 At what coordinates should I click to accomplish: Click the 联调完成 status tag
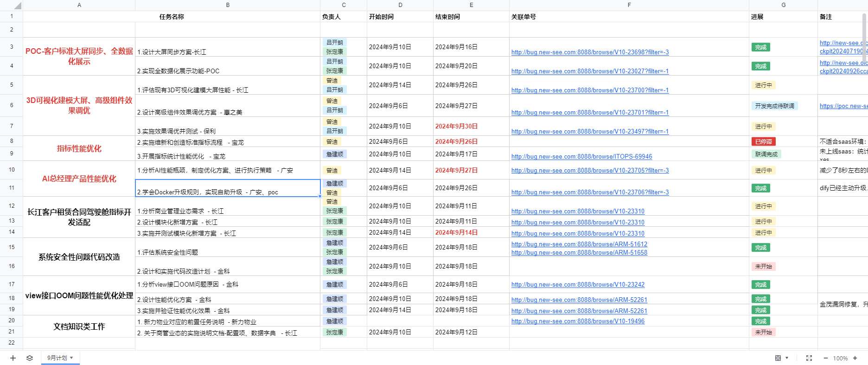point(766,154)
